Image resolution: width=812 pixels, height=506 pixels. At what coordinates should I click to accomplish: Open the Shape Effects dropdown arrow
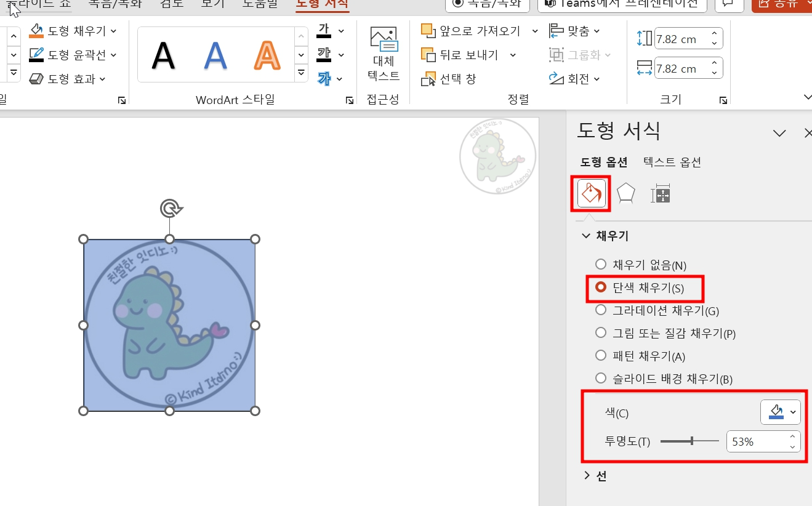pyautogui.click(x=103, y=79)
